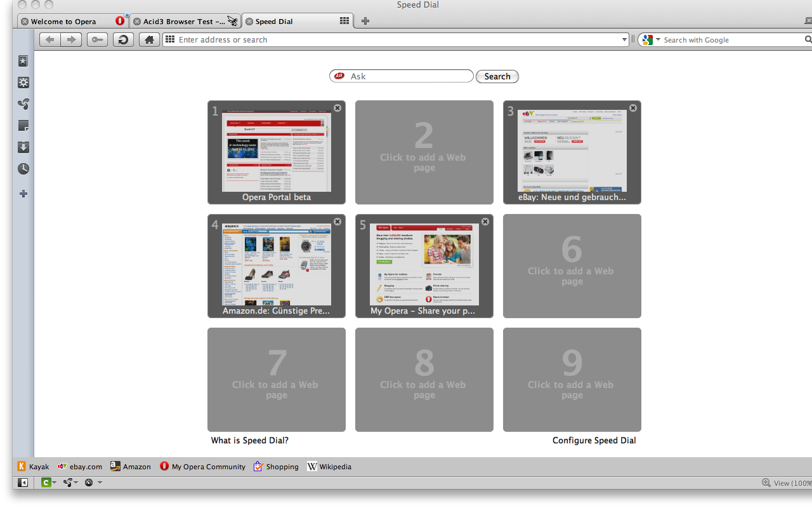Screen dimensions: 812x508
Task: Toggle the panels sidebar button in status bar
Action: coord(23,483)
